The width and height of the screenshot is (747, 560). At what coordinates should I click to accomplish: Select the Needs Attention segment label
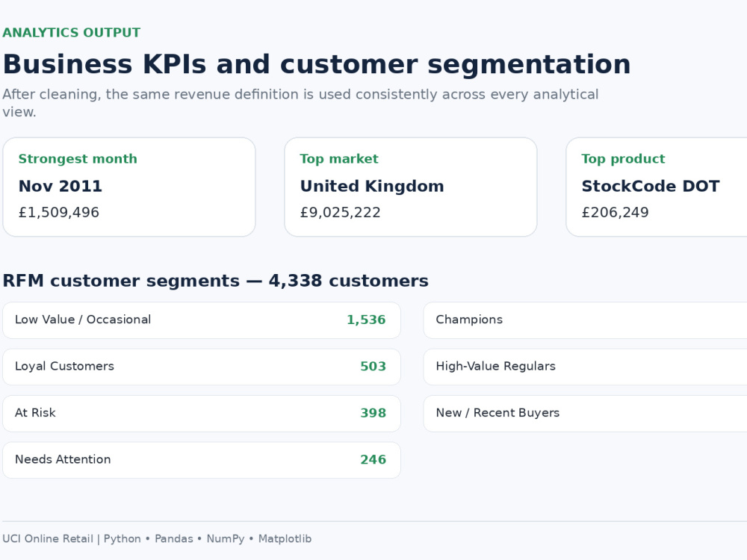click(x=63, y=459)
